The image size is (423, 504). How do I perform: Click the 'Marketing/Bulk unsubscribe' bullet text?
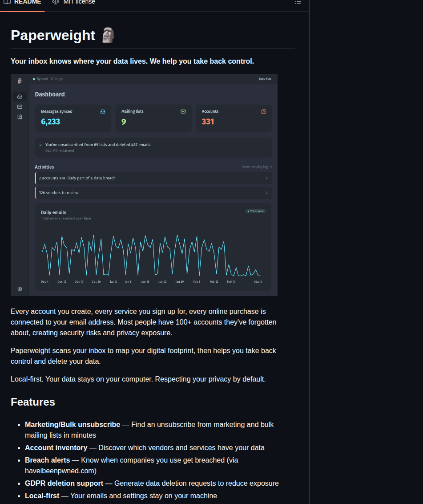pos(73,424)
